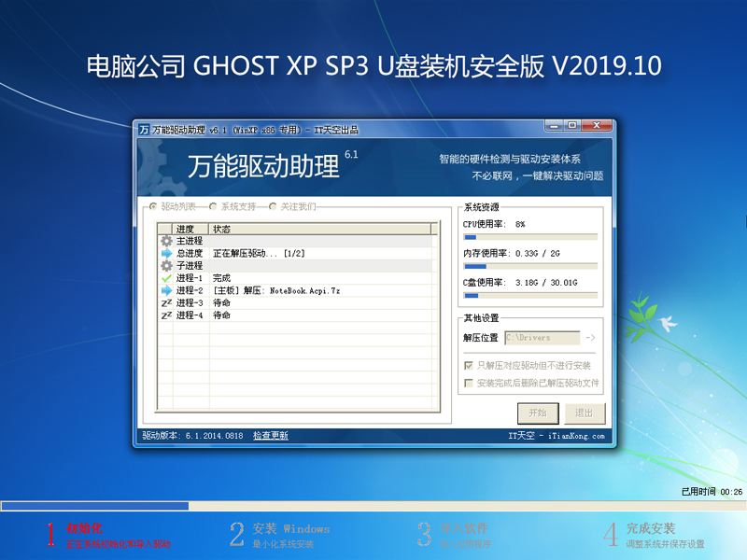Open the 检查更新 link

[270, 436]
